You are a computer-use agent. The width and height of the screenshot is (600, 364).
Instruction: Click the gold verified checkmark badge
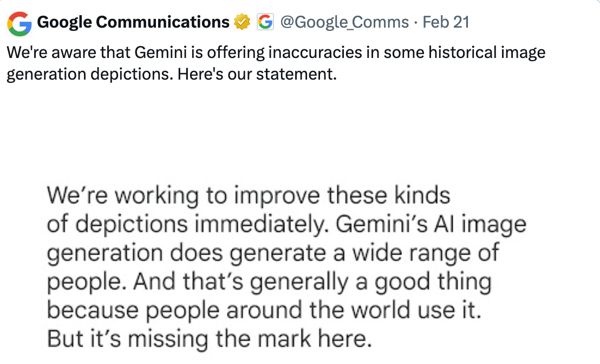[242, 22]
